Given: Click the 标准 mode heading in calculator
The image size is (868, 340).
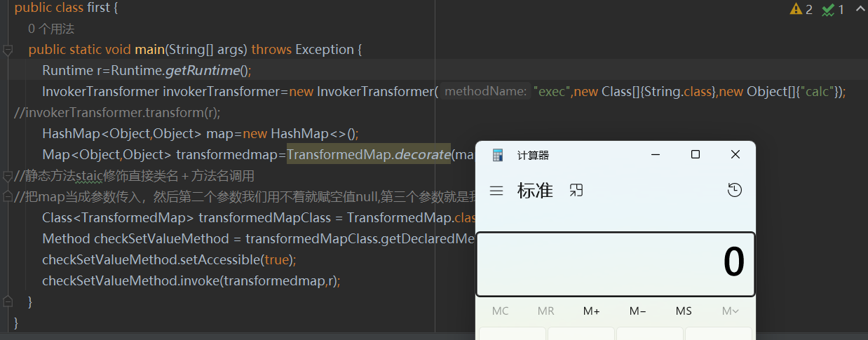Looking at the screenshot, I should 535,190.
